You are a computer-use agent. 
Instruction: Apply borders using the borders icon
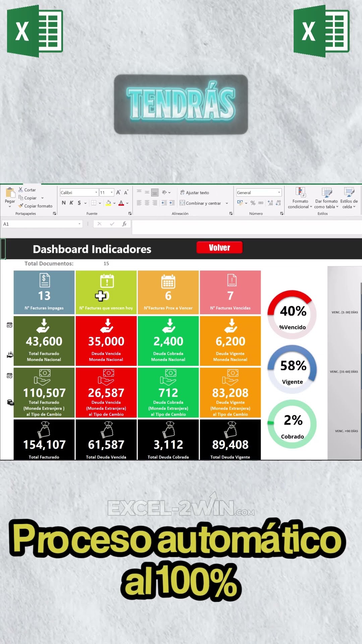pos(94,203)
